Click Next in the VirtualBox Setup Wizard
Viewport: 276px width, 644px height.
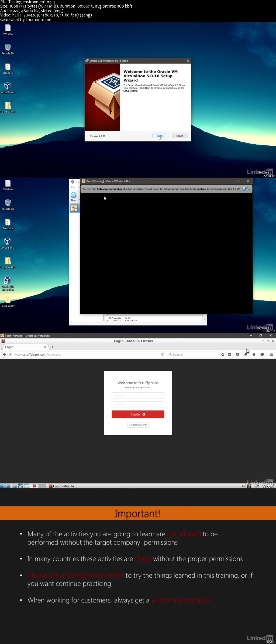click(160, 136)
